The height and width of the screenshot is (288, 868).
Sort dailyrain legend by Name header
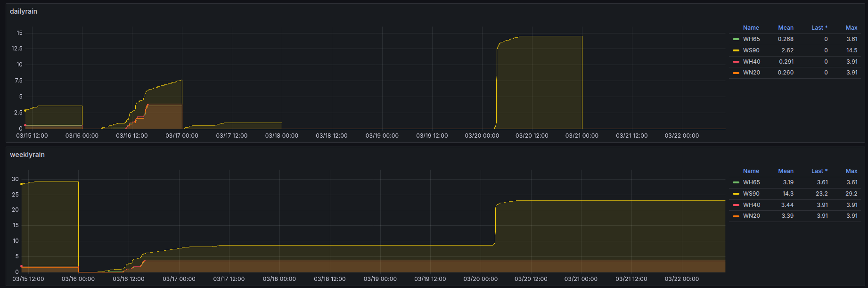(751, 28)
